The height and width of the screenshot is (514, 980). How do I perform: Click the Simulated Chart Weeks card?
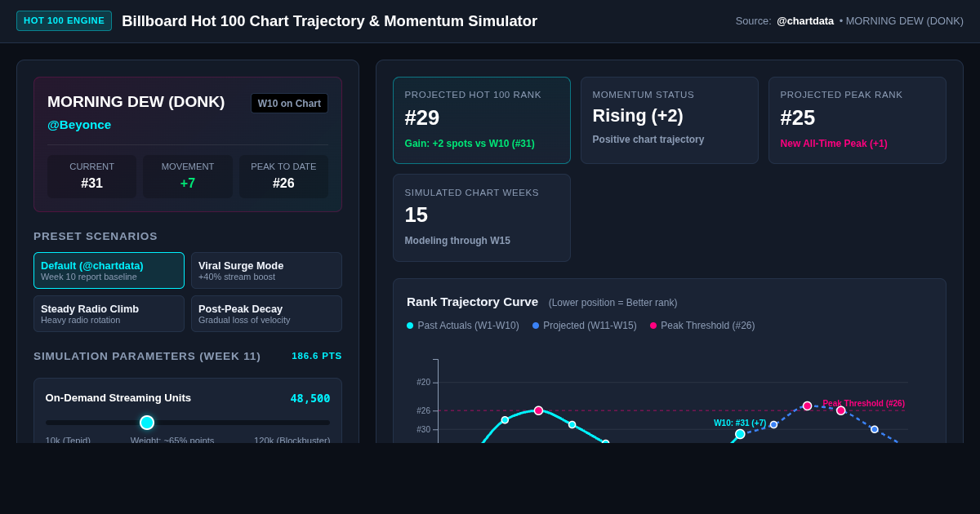[482, 218]
